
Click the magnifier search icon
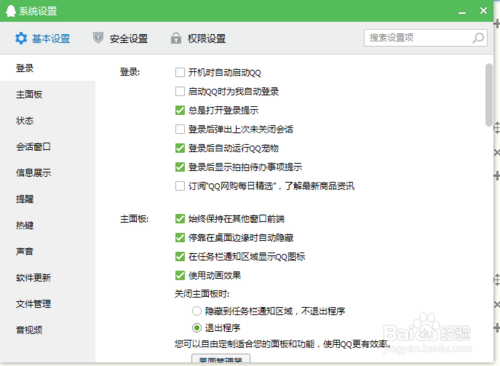point(478,38)
